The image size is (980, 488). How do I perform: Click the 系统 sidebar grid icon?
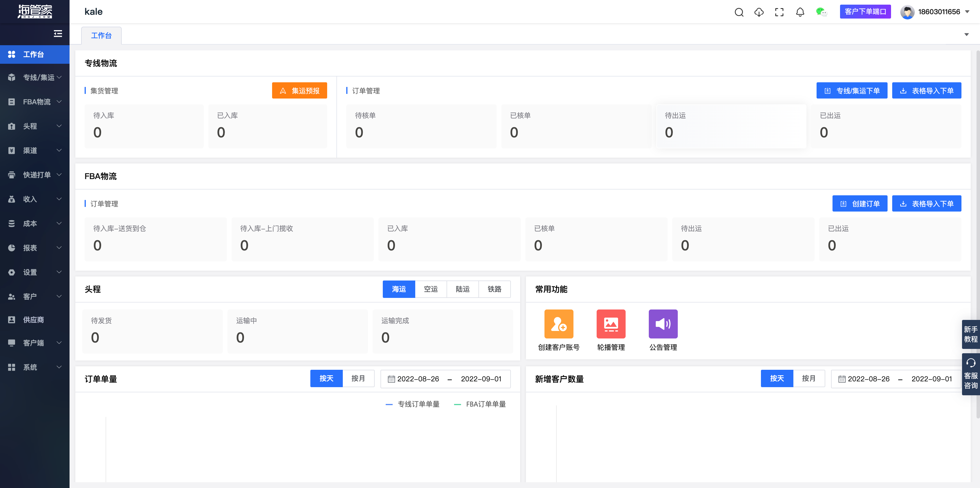(x=12, y=367)
